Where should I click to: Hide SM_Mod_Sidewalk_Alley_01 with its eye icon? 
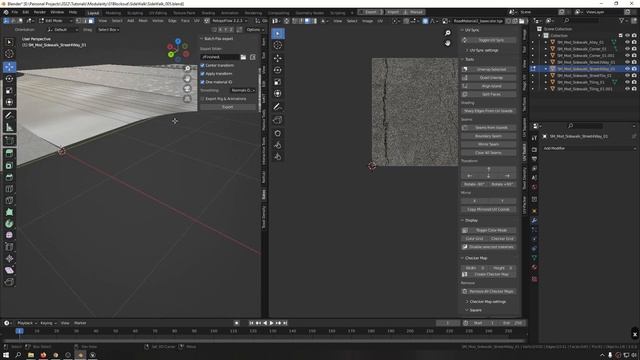coord(627,42)
